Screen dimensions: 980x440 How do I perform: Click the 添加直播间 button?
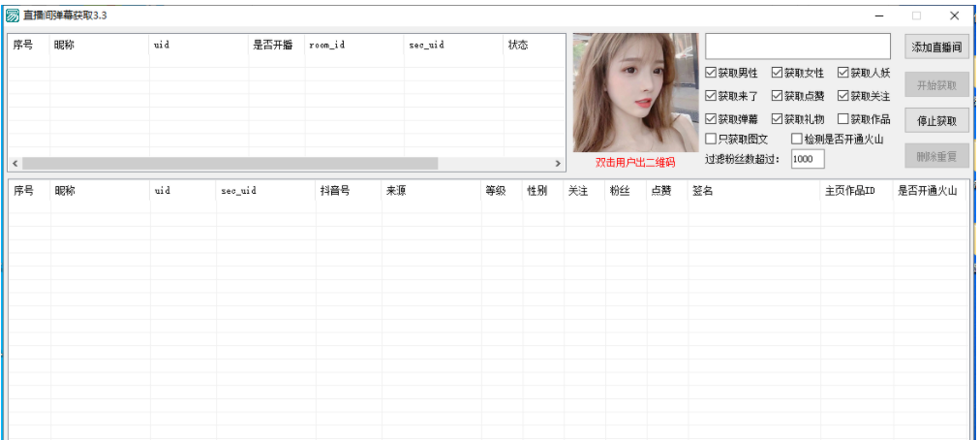pyautogui.click(x=936, y=47)
